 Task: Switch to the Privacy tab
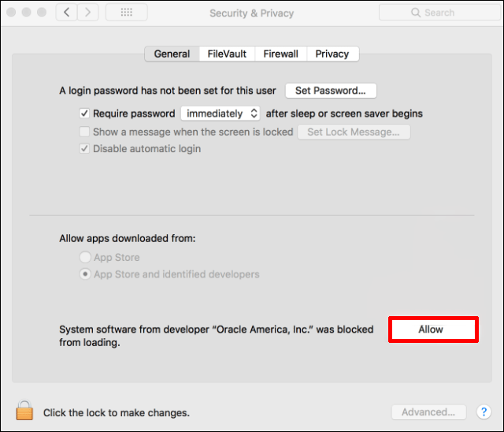(332, 54)
